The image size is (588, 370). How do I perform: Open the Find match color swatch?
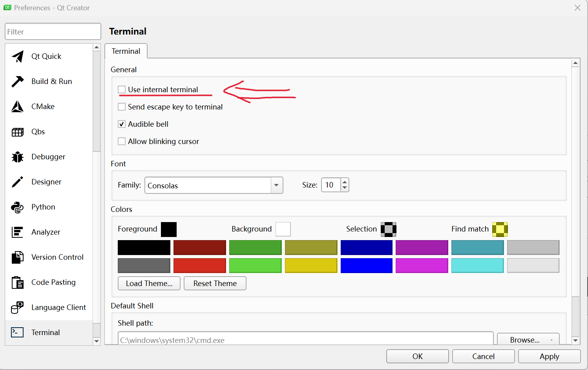pos(500,229)
